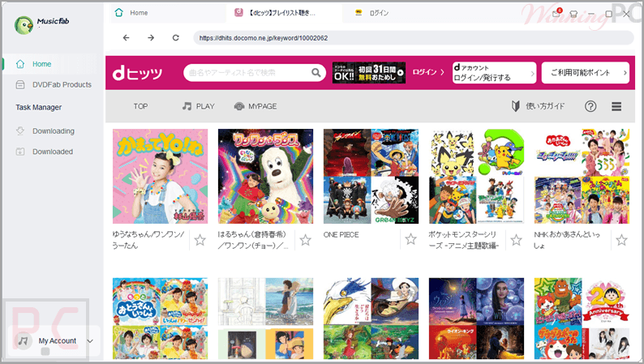Favorite the ポケットモンスターシリーズ playlist star
This screenshot has width=644, height=364.
click(x=517, y=240)
